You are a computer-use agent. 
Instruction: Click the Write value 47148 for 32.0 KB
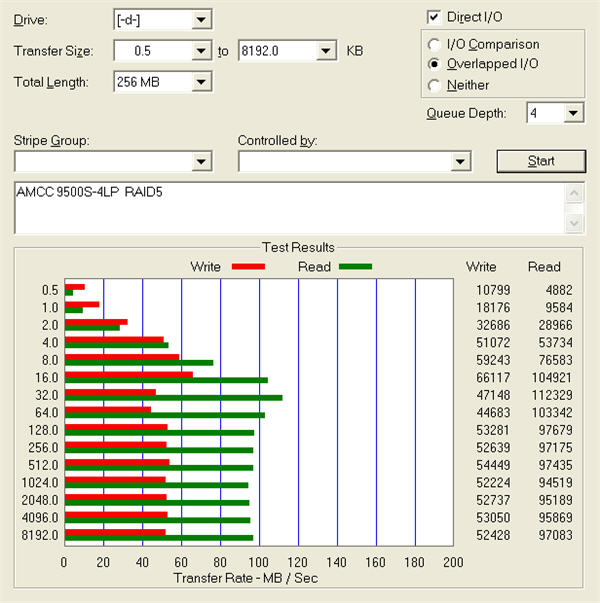[493, 395]
